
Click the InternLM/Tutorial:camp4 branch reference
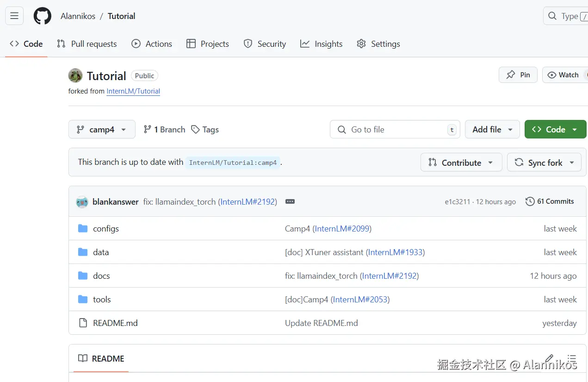tap(233, 163)
